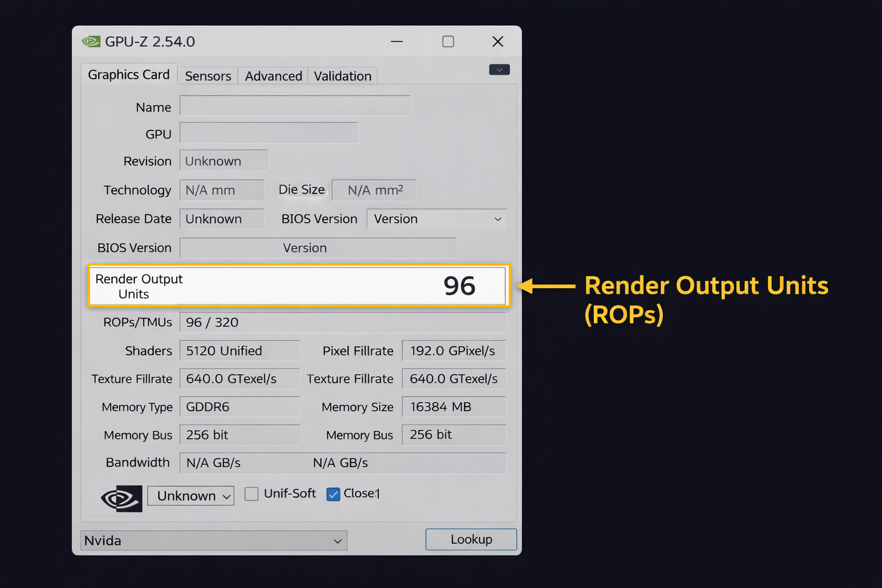The width and height of the screenshot is (882, 588).
Task: Uncheck the Close:1 checkbox
Action: (x=333, y=494)
